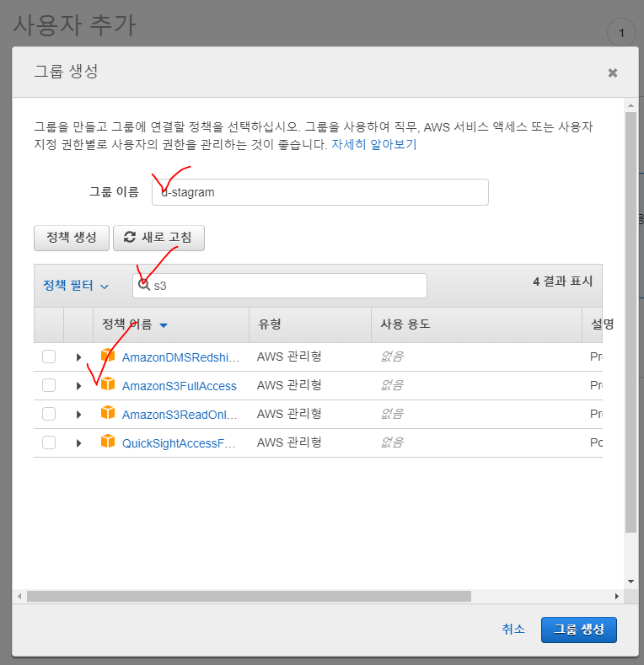Open the AmazonDMSRedshi... policy link
The height and width of the screenshot is (665, 644).
[x=180, y=357]
